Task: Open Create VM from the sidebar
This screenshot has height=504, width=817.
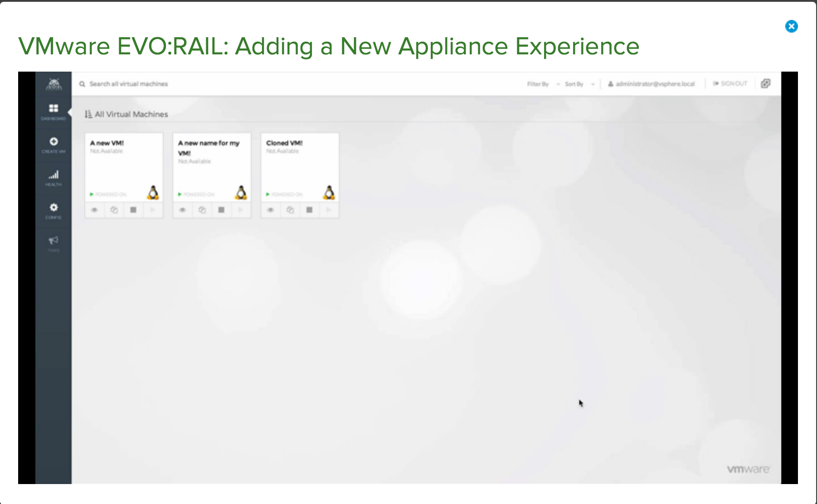Action: pyautogui.click(x=53, y=145)
